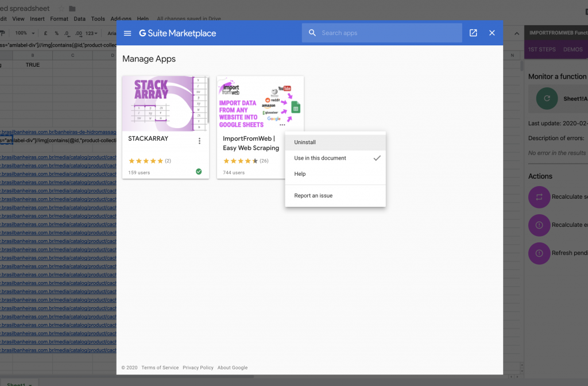588x386 pixels.
Task: Close the G Suite Marketplace dialog
Action: (492, 33)
